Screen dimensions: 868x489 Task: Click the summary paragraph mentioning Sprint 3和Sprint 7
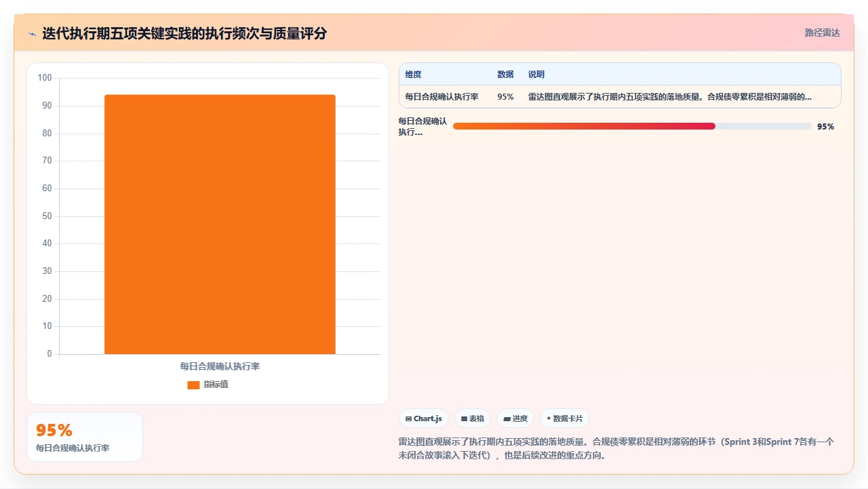click(x=616, y=448)
